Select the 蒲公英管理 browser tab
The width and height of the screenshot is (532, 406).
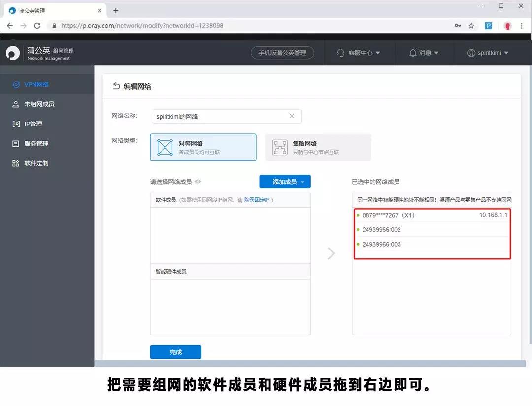tap(54, 10)
